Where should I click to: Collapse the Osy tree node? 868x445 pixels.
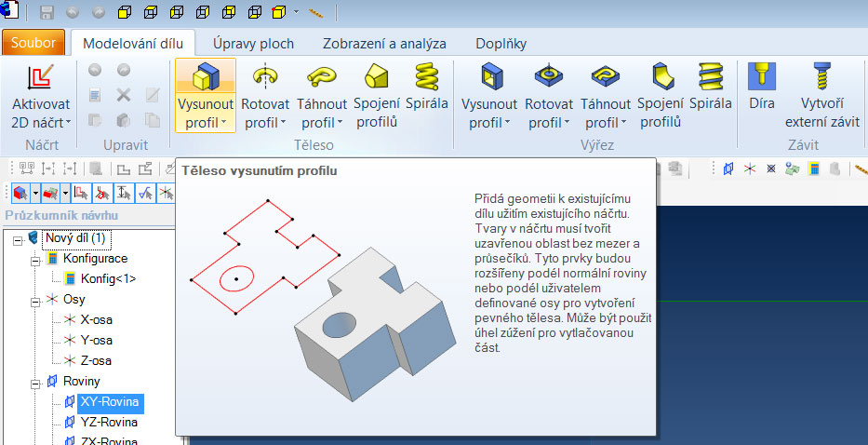point(36,300)
